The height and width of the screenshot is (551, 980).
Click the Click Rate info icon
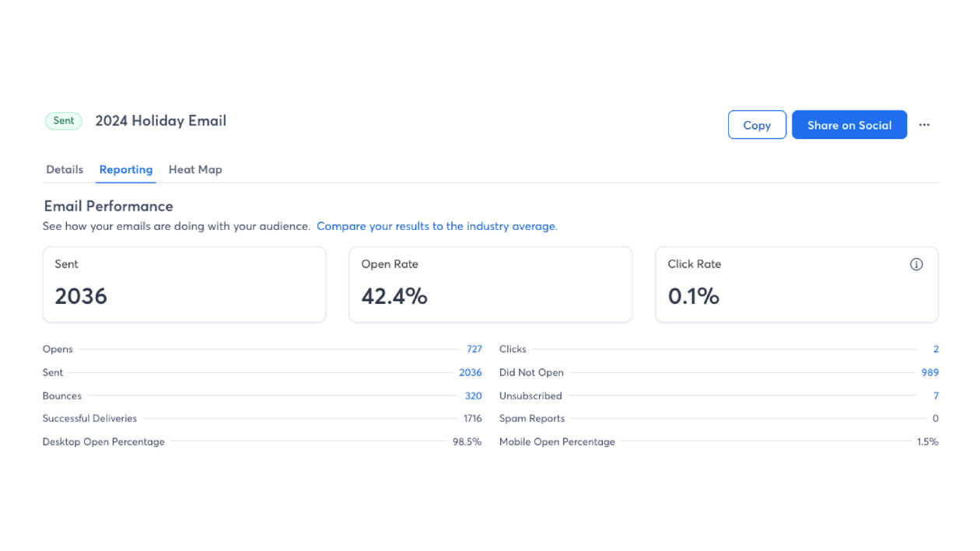(915, 264)
